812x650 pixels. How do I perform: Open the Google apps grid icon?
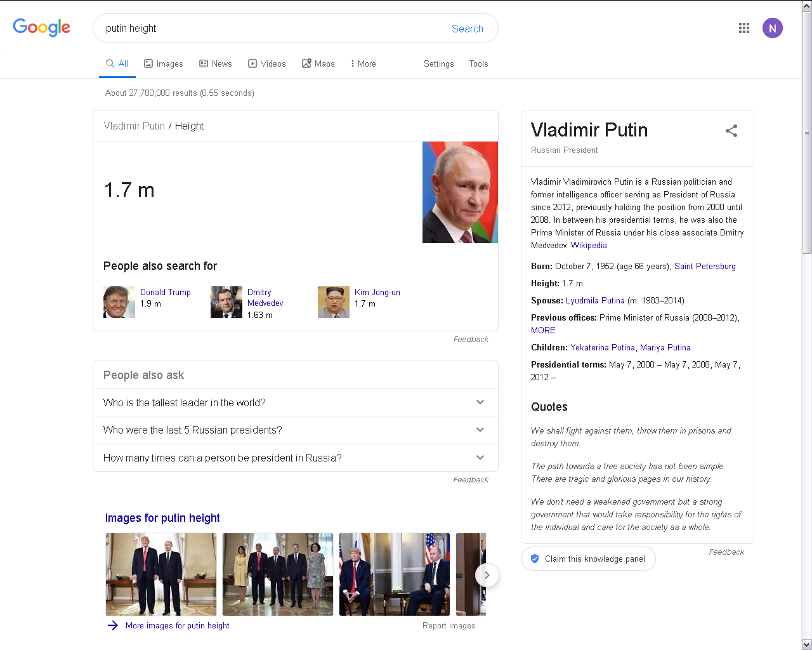click(x=744, y=28)
